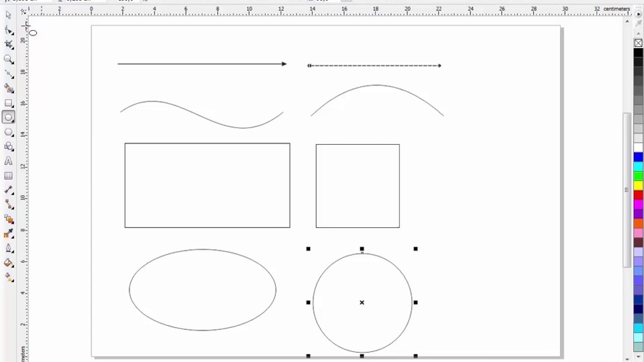This screenshot has width=644, height=362.
Task: Apply the yellow color swatch
Action: [638, 186]
